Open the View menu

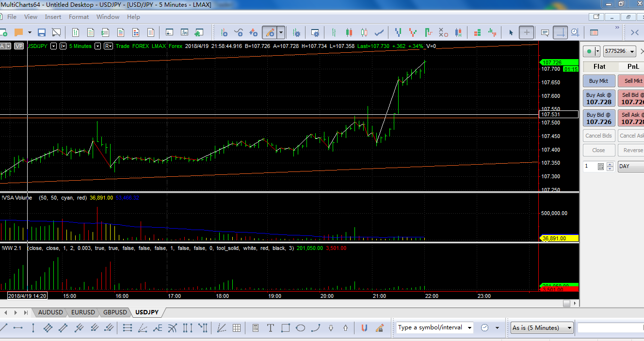pyautogui.click(x=31, y=16)
